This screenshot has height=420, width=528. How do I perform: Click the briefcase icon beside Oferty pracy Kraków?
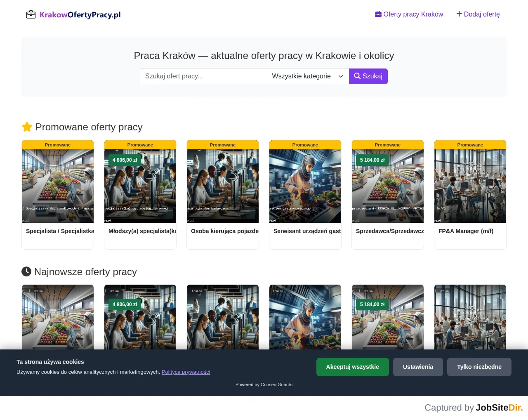pyautogui.click(x=378, y=14)
